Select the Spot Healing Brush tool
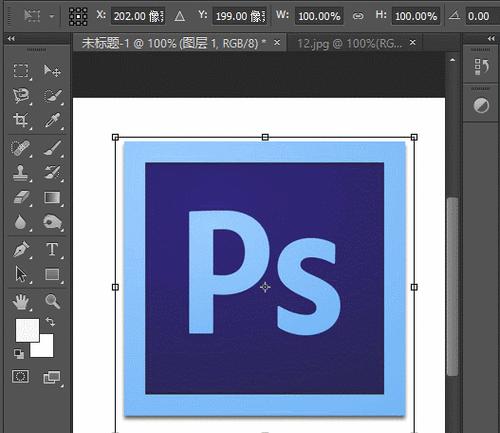The image size is (500, 433). (21, 148)
